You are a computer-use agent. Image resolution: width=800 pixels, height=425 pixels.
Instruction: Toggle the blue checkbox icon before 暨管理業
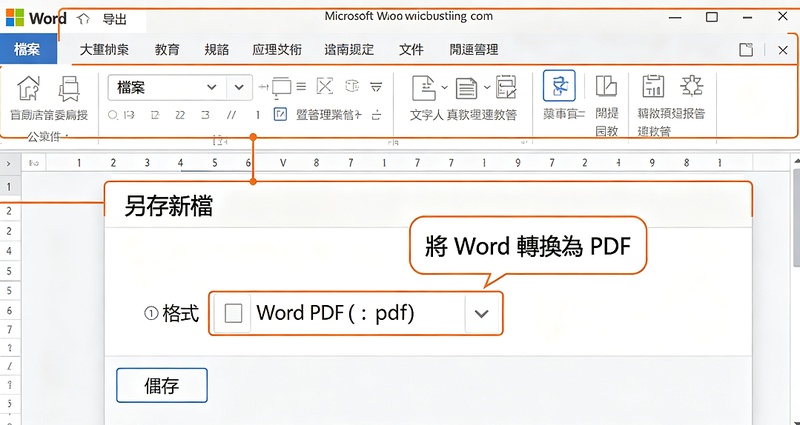(280, 115)
